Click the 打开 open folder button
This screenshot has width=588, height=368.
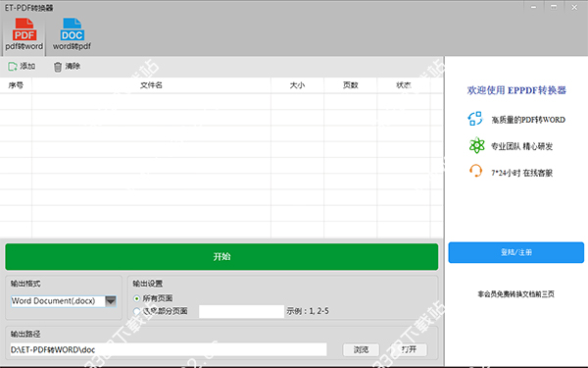tap(409, 349)
